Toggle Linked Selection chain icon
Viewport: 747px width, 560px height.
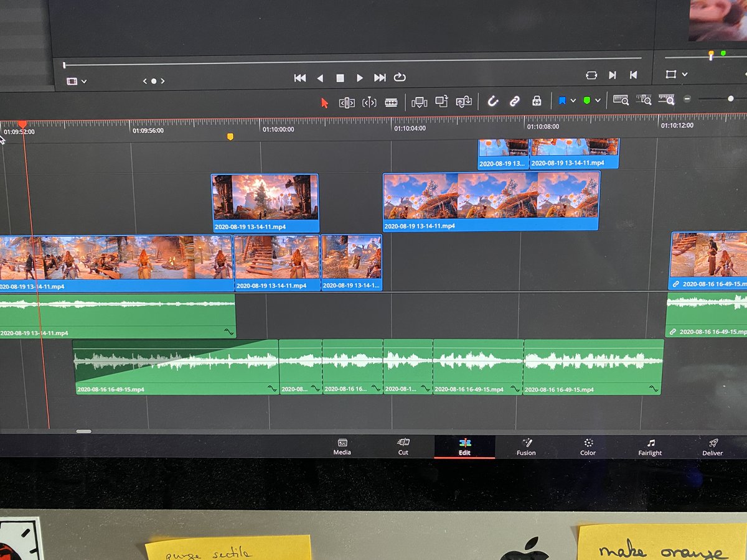pos(514,101)
